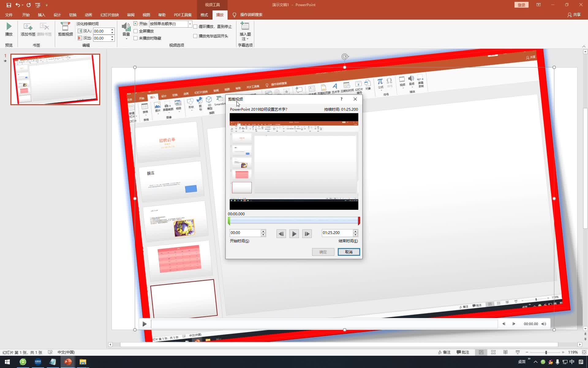The height and width of the screenshot is (368, 588).
Task: Open File Explorer from taskbar
Action: (83, 362)
